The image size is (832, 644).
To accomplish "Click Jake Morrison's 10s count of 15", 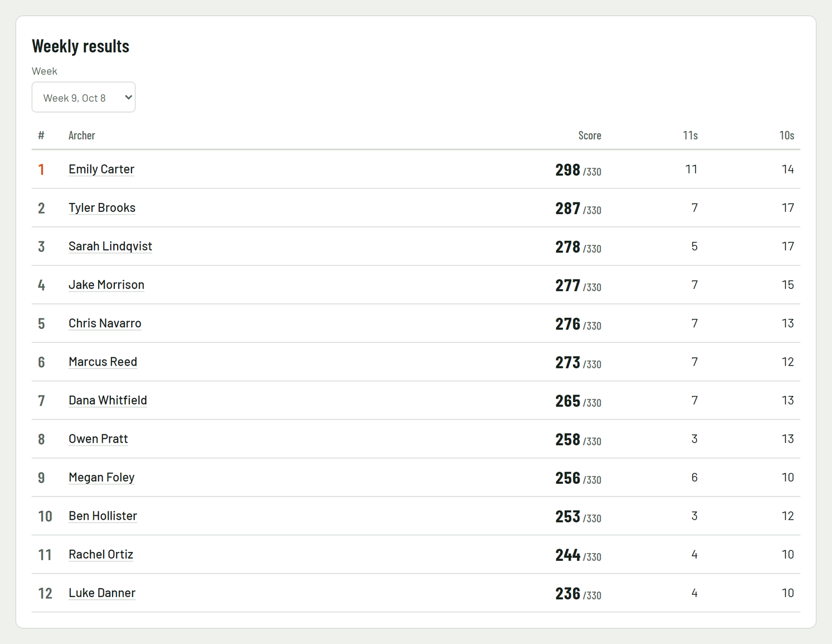I will pyautogui.click(x=788, y=285).
